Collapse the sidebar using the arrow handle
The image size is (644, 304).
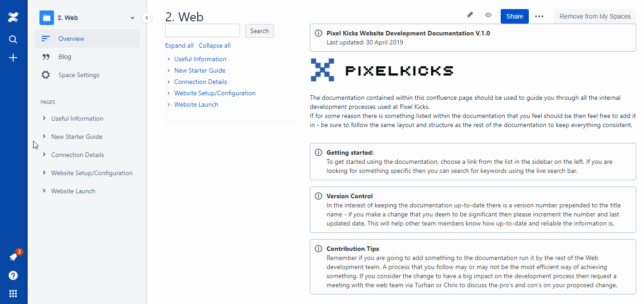point(146,18)
